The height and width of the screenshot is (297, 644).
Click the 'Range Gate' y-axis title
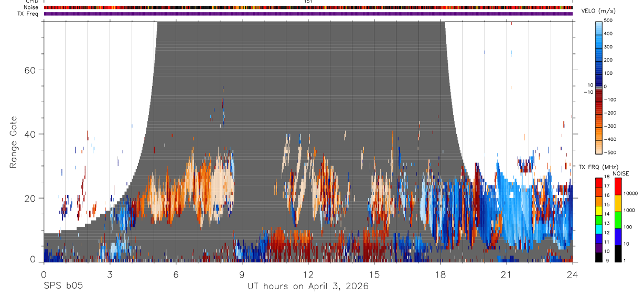(14, 142)
